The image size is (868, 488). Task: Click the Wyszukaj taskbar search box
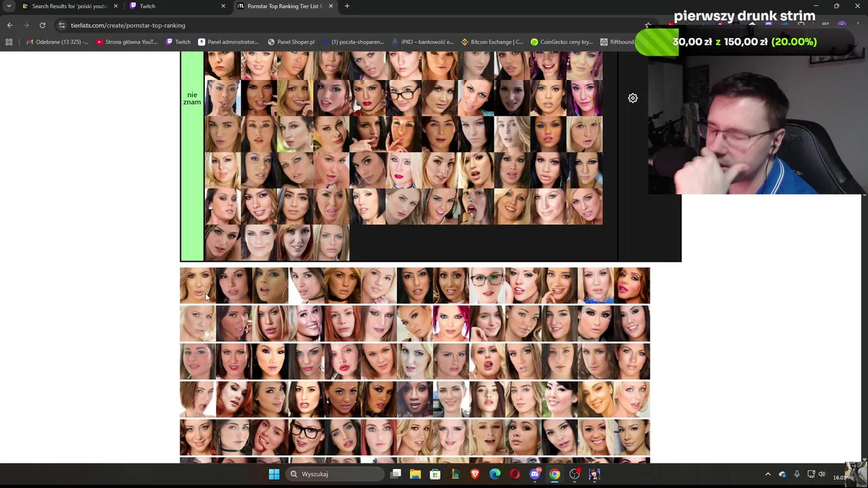(335, 474)
